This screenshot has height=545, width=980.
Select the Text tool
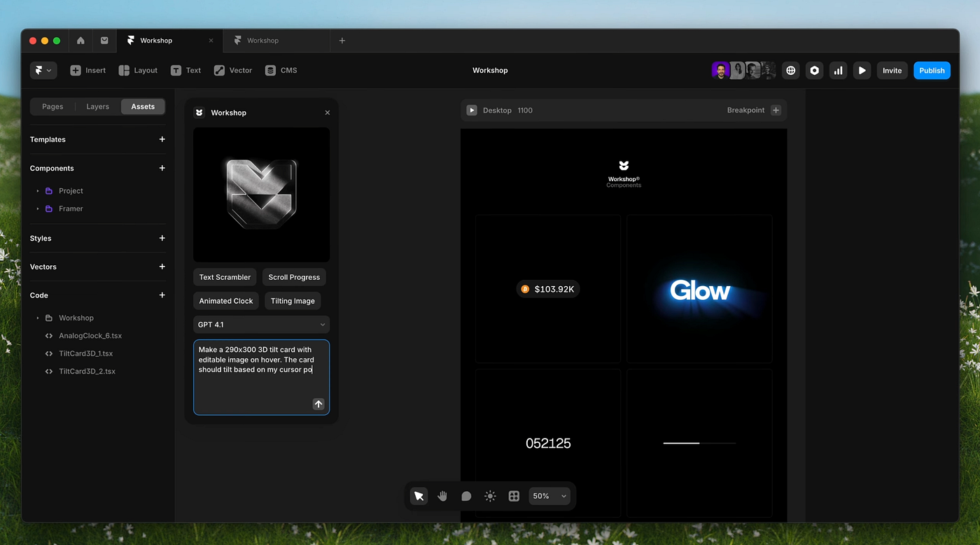[x=185, y=70]
